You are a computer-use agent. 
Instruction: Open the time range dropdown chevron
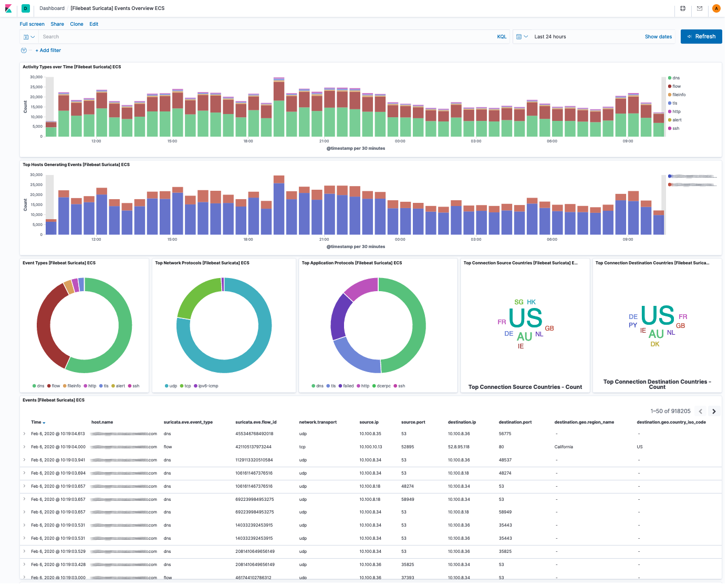(x=526, y=36)
